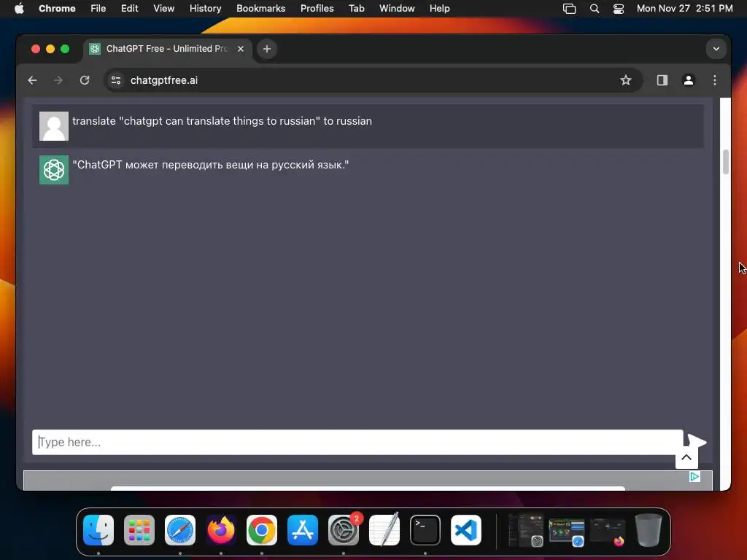The width and height of the screenshot is (747, 560).
Task: Reload the chatgptfree.ai page
Action: (85, 80)
